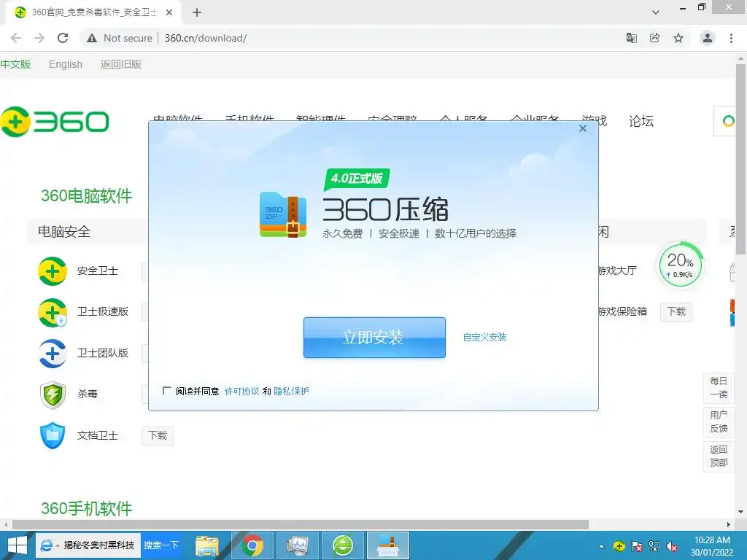747x560 pixels.
Task: Reload the page with the refresh icon
Action: (x=63, y=38)
